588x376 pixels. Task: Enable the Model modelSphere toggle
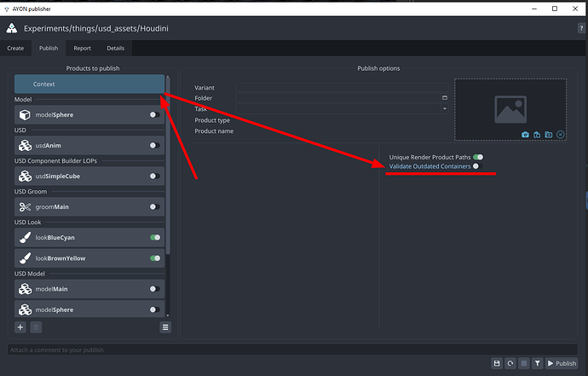pos(154,115)
